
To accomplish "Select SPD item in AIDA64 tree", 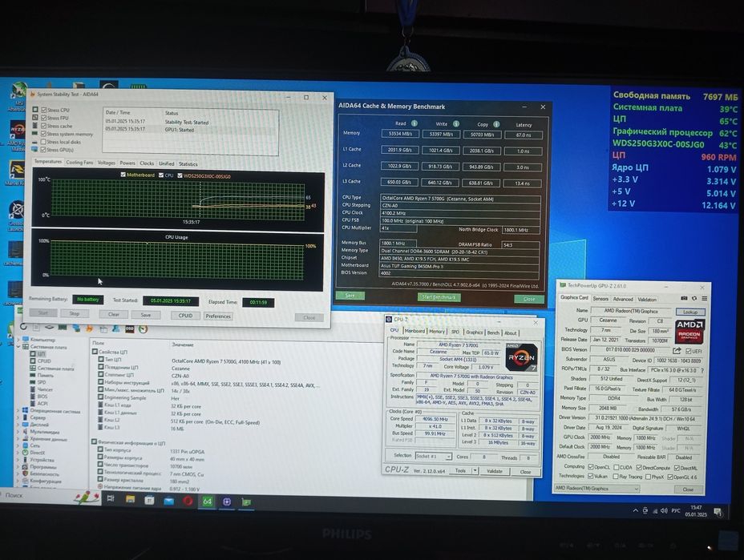I will [x=42, y=382].
